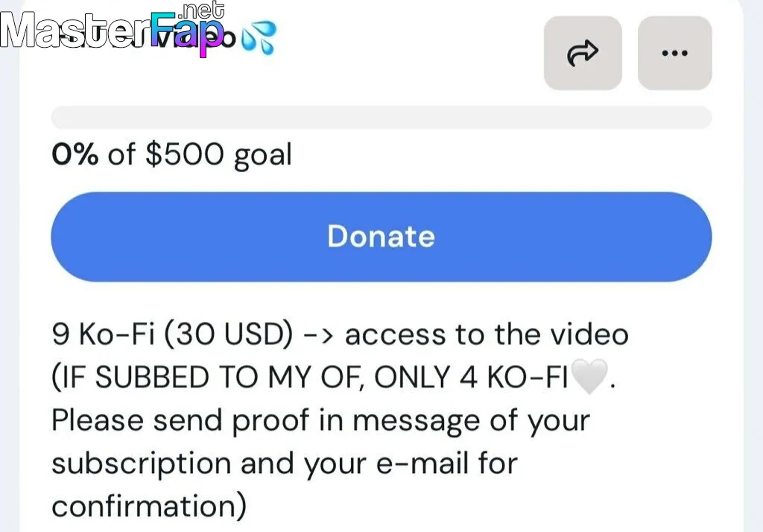The width and height of the screenshot is (763, 532).
Task: Click the "ONLY 4 KO-FI" text
Action: [471, 377]
